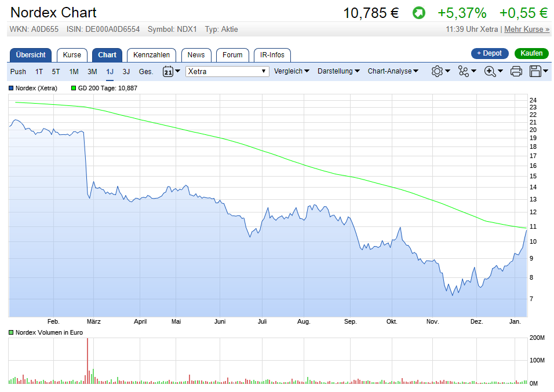Click the green up-arrow trend icon
This screenshot has width=554, height=392.
[x=418, y=13]
